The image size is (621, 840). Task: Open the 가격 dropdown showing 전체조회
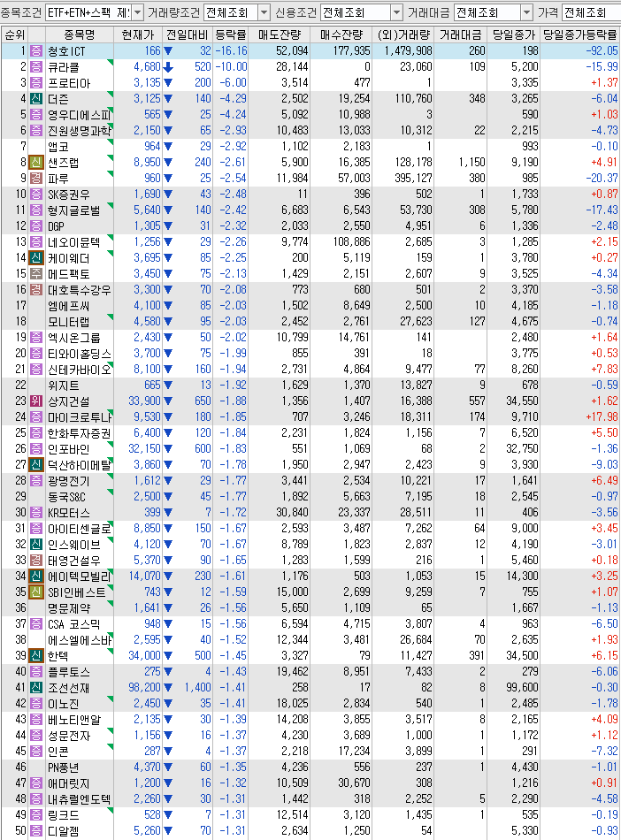(x=591, y=11)
